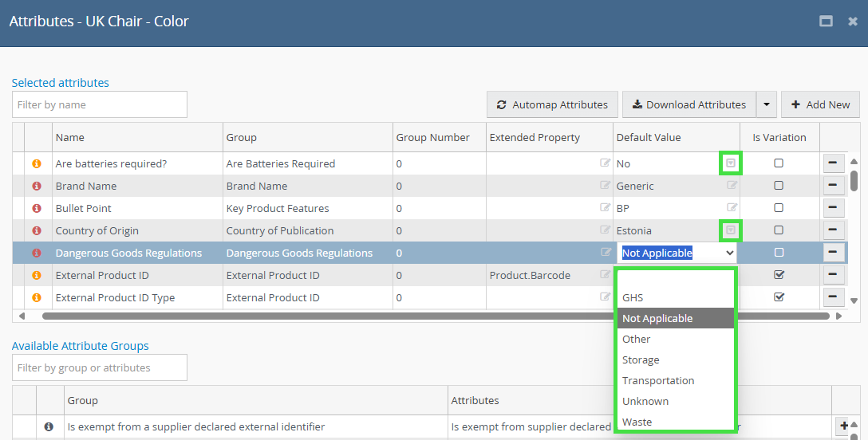Remove External Product ID Type with minus
This screenshot has height=440, width=868.
(833, 297)
